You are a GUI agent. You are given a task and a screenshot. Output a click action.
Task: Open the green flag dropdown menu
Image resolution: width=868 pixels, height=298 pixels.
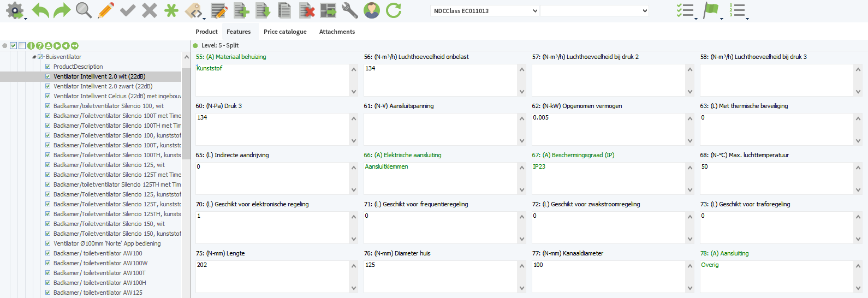pyautogui.click(x=721, y=19)
